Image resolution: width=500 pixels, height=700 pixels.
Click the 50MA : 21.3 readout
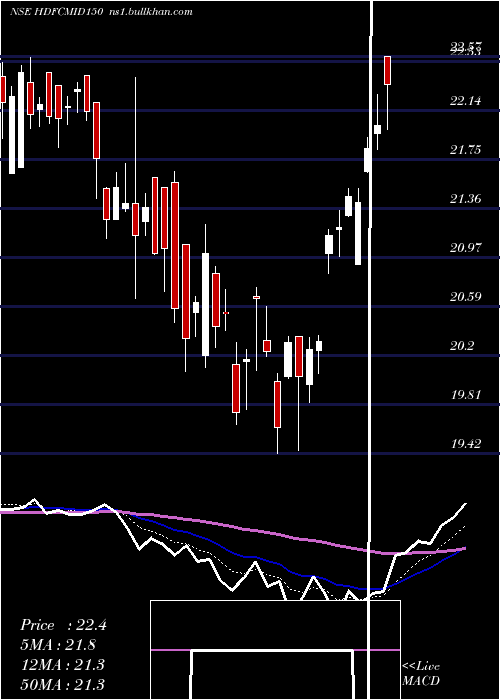pyautogui.click(x=62, y=684)
